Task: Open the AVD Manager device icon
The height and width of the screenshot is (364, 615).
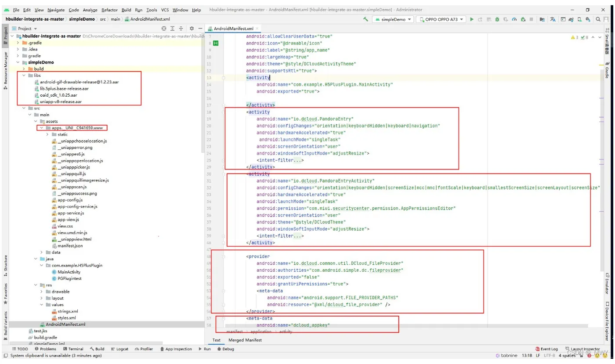Action: (580, 19)
